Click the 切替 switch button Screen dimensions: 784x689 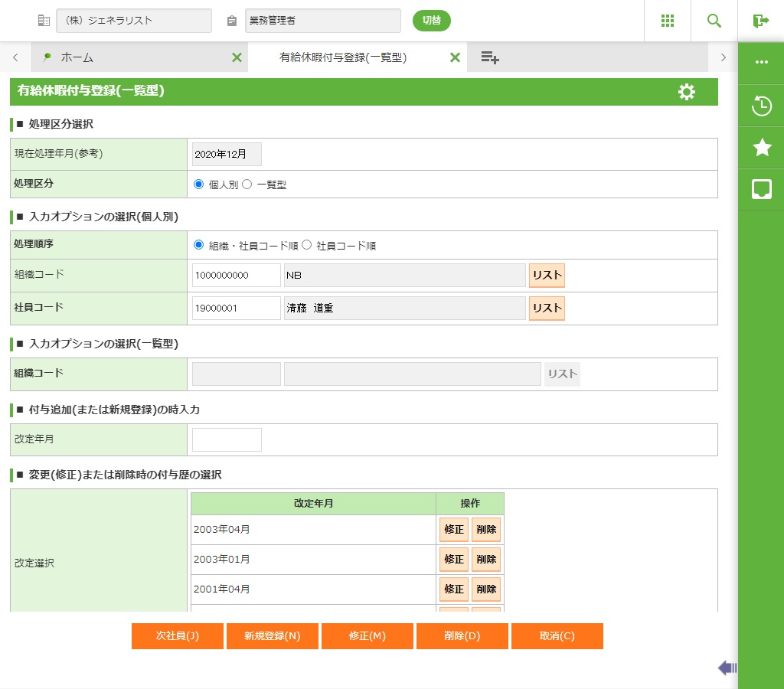tap(432, 21)
